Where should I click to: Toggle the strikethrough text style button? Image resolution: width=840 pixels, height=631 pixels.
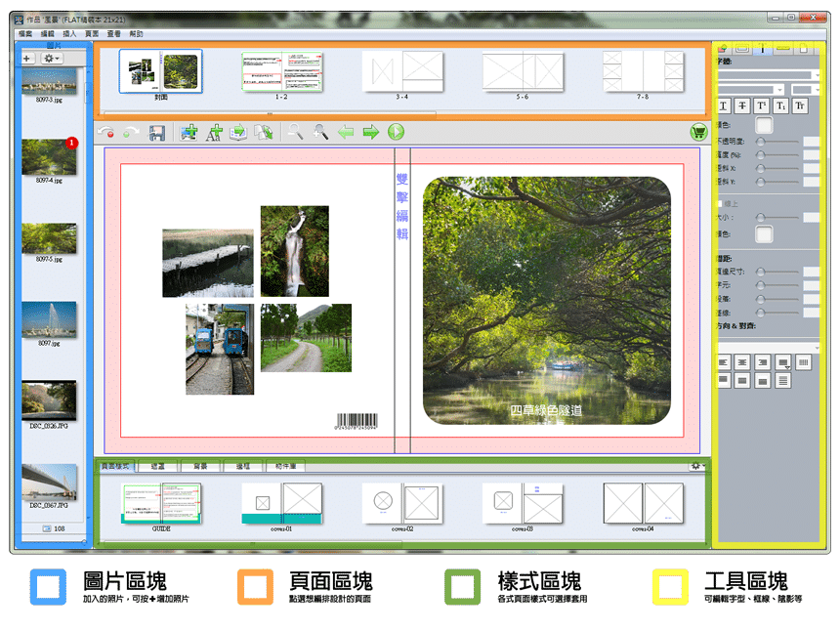click(x=742, y=106)
